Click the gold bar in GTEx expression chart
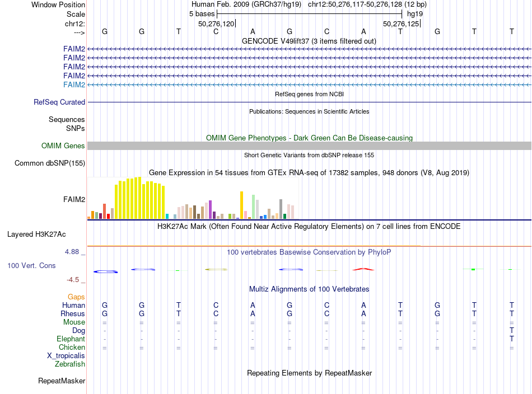 tap(241, 205)
